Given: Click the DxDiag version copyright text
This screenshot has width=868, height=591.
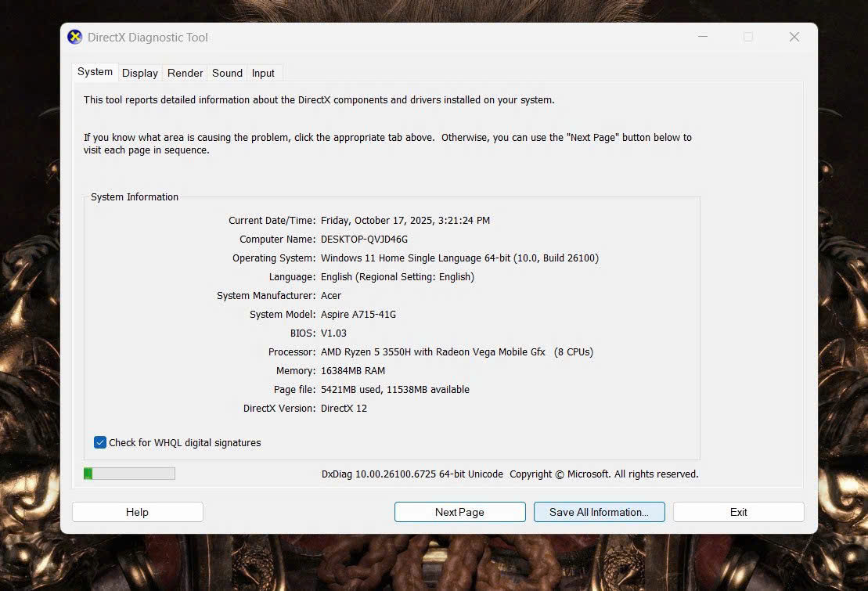Looking at the screenshot, I should tap(510, 474).
